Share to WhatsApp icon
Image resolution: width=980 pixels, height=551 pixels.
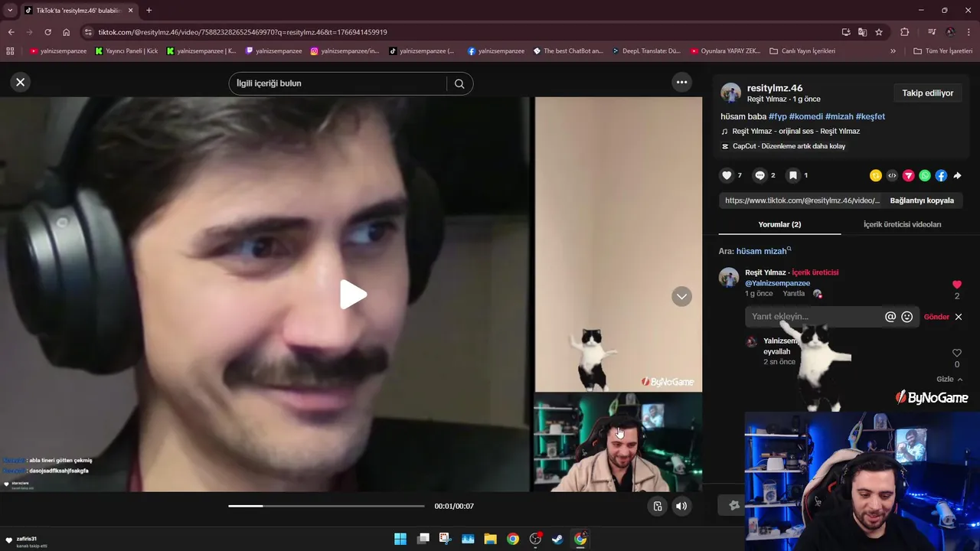tap(925, 175)
